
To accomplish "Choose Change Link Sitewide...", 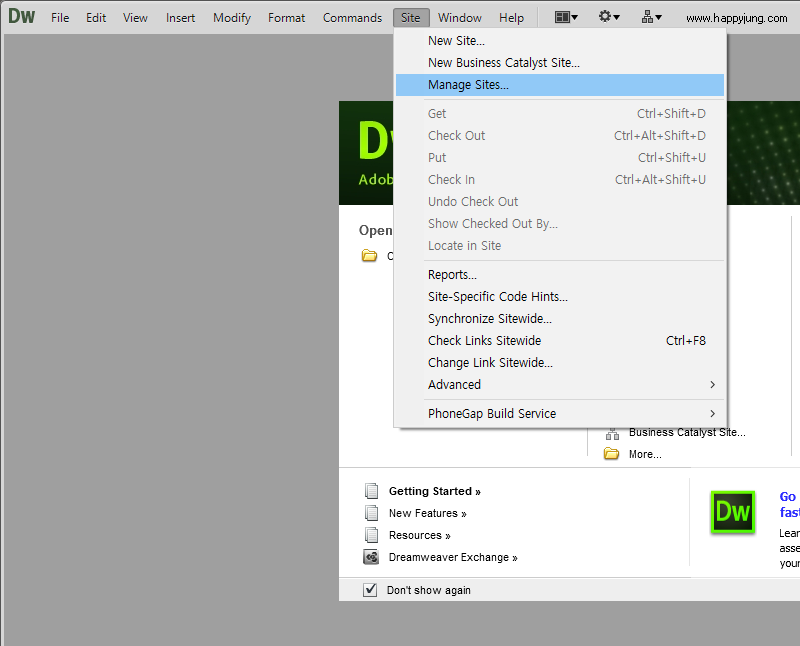I will pyautogui.click(x=560, y=362).
